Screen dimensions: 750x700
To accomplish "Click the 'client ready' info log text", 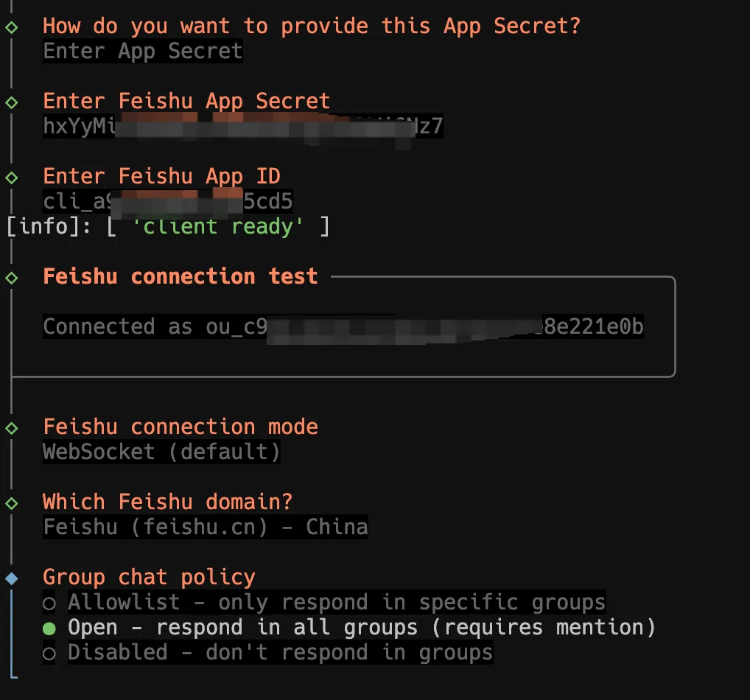I will point(218,226).
